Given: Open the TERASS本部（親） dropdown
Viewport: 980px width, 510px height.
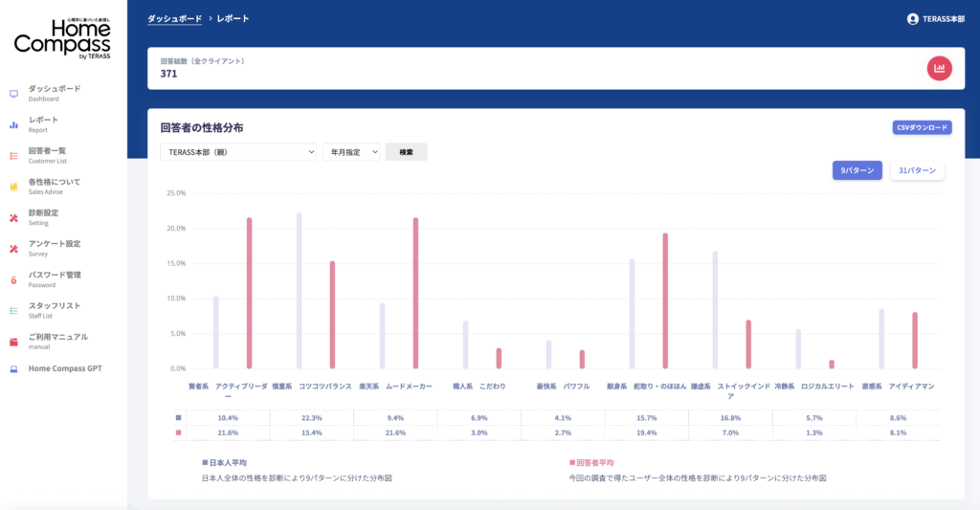Looking at the screenshot, I should tap(238, 152).
